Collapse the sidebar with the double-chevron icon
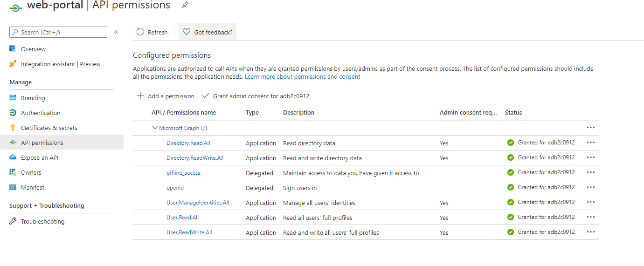 [x=116, y=32]
